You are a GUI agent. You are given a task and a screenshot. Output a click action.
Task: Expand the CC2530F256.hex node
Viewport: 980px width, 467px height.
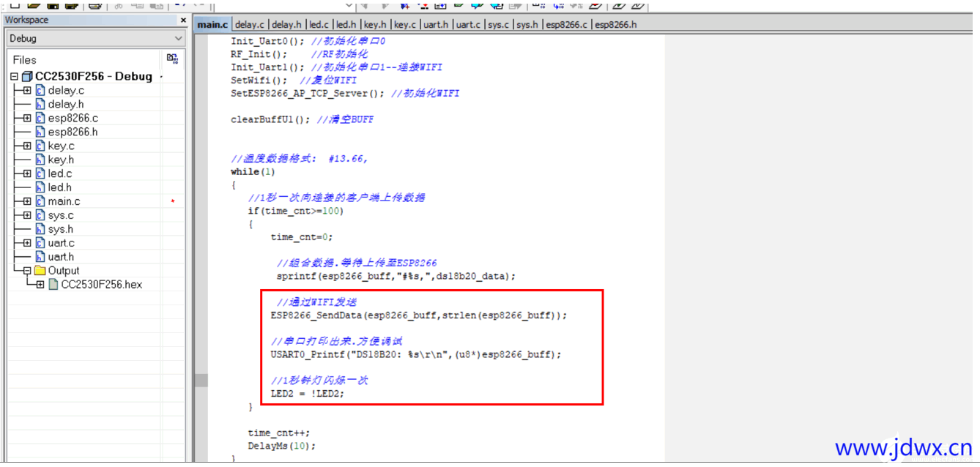(40, 285)
